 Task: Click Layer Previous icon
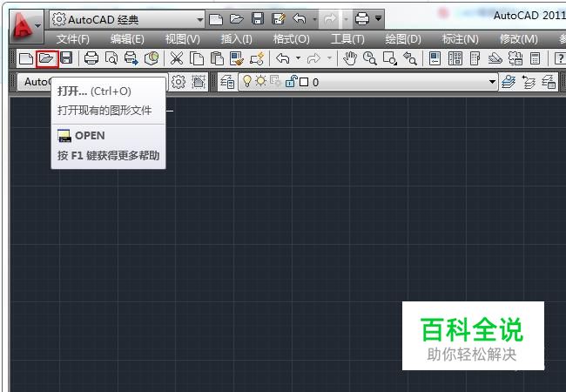coord(529,82)
